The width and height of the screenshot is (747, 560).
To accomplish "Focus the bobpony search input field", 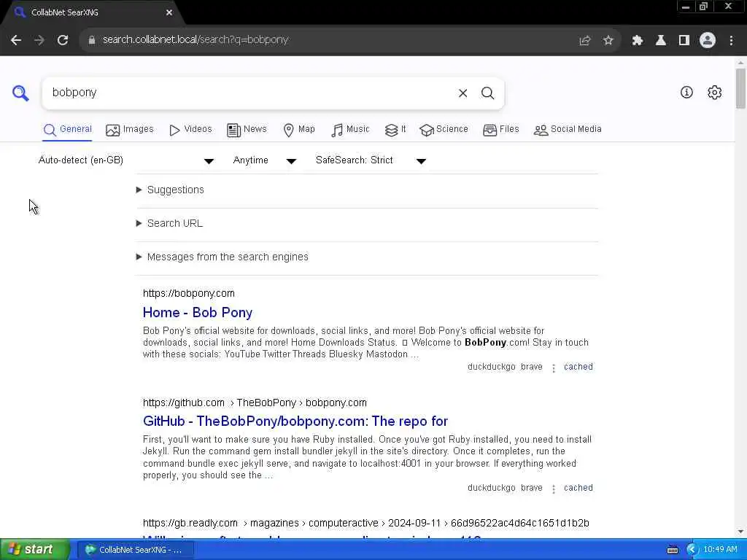I will pyautogui.click(x=249, y=93).
